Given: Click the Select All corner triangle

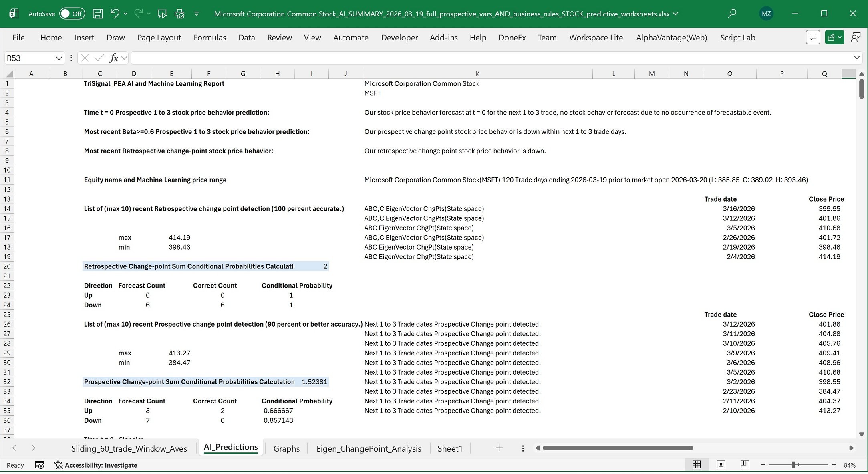Looking at the screenshot, I should point(9,74).
